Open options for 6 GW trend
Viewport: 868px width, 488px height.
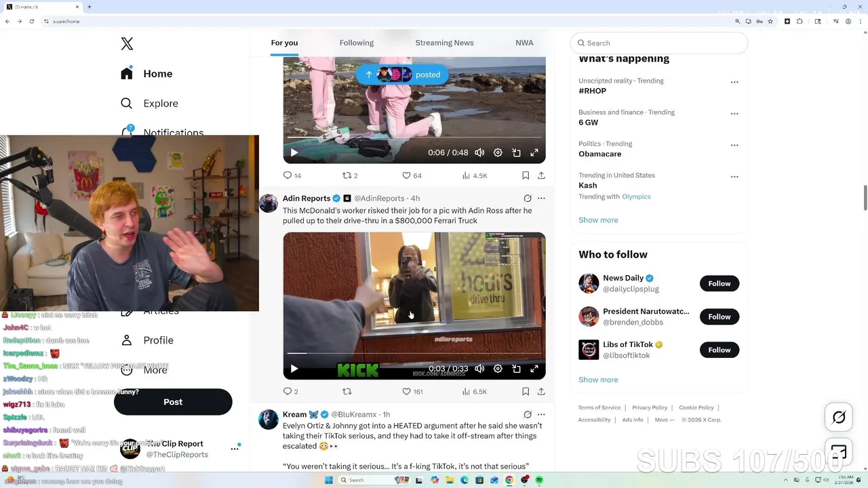pyautogui.click(x=734, y=114)
